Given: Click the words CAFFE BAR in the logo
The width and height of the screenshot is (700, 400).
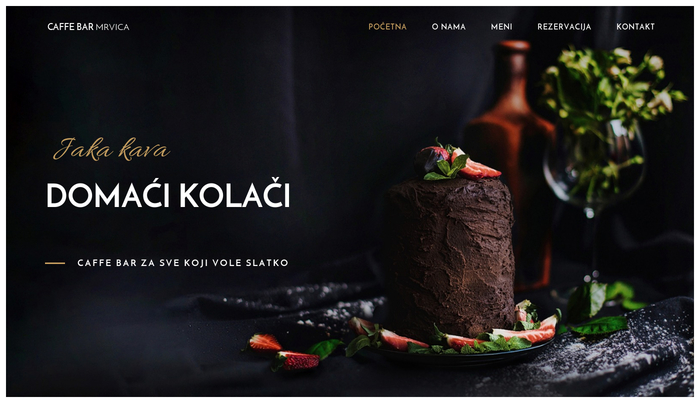Looking at the screenshot, I should 71,27.
